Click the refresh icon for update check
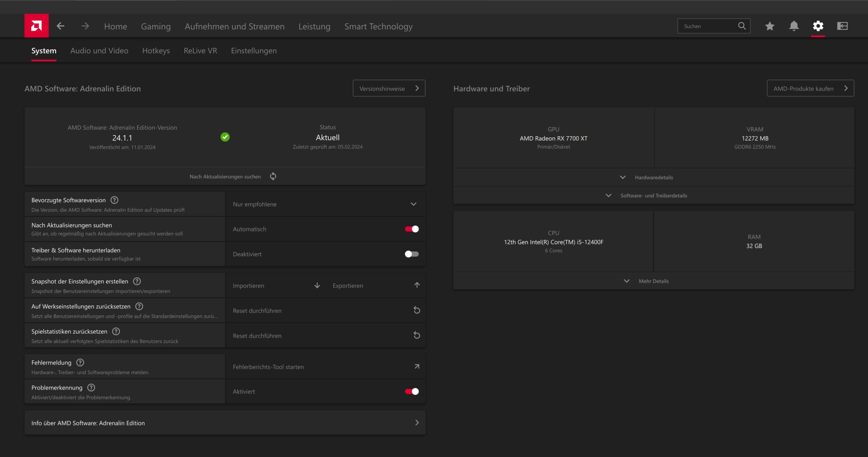This screenshot has height=457, width=868. [x=273, y=176]
